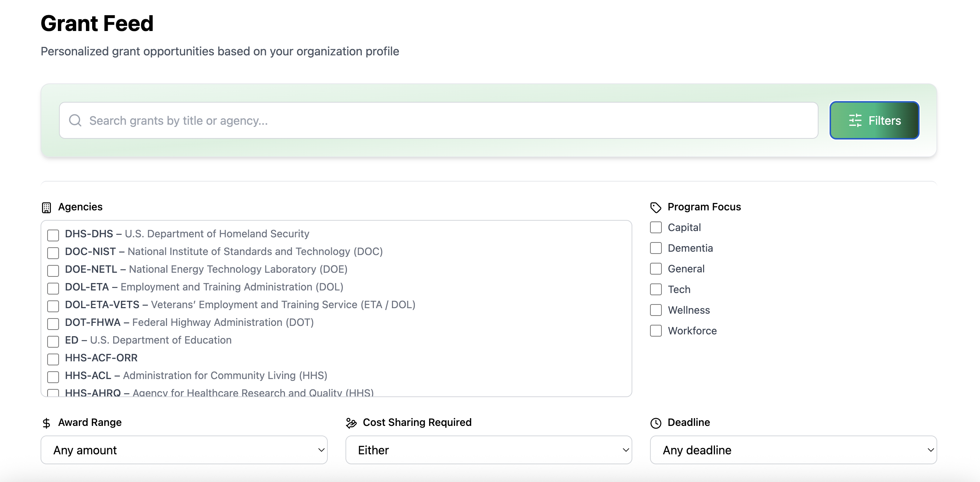Enable the Dementia program focus
The height and width of the screenshot is (482, 980).
coord(656,248)
